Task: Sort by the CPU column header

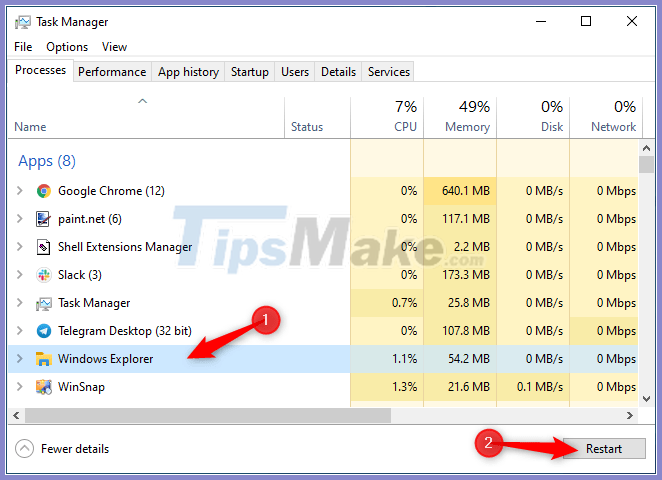Action: coord(387,117)
